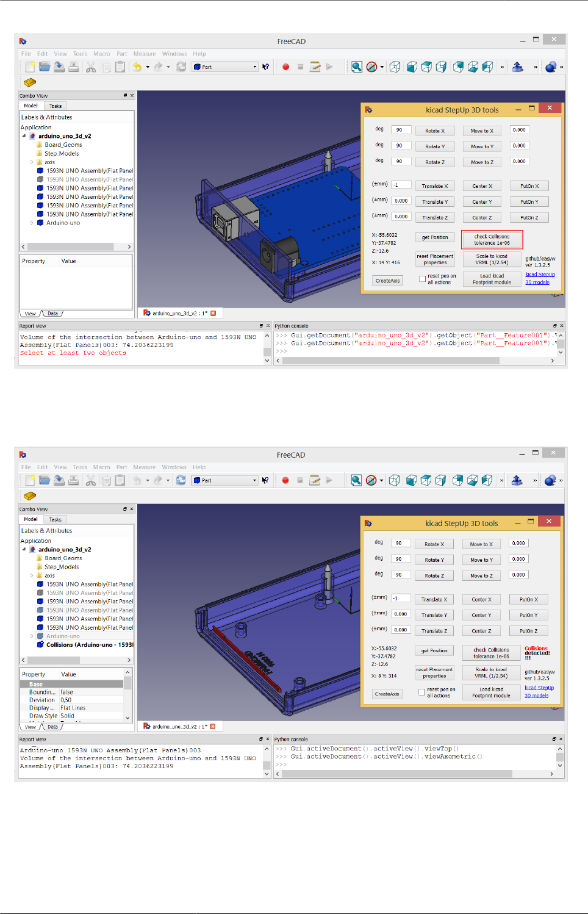This screenshot has height=914, width=588.
Task: Click Draw style icon in upper FreeCAD window
Action: (371, 67)
